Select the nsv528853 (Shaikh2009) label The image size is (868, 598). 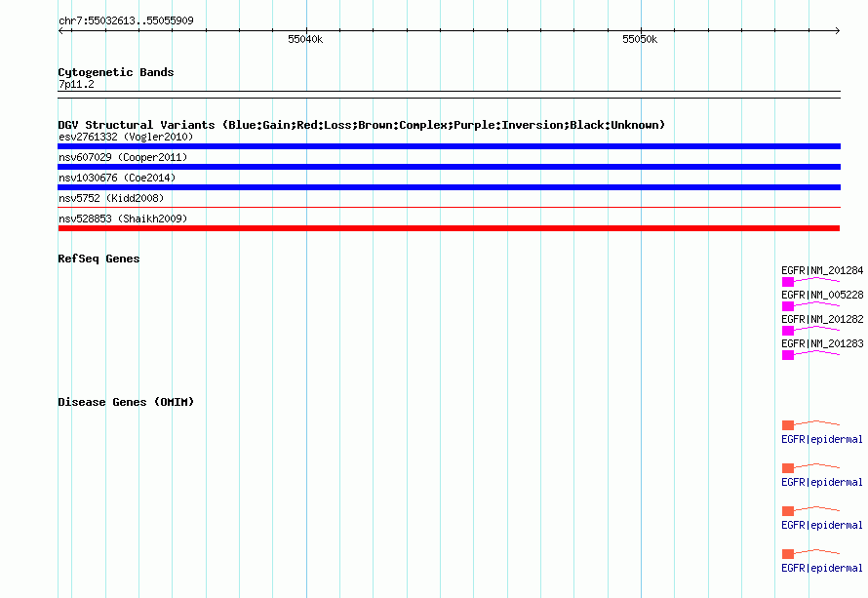[123, 219]
